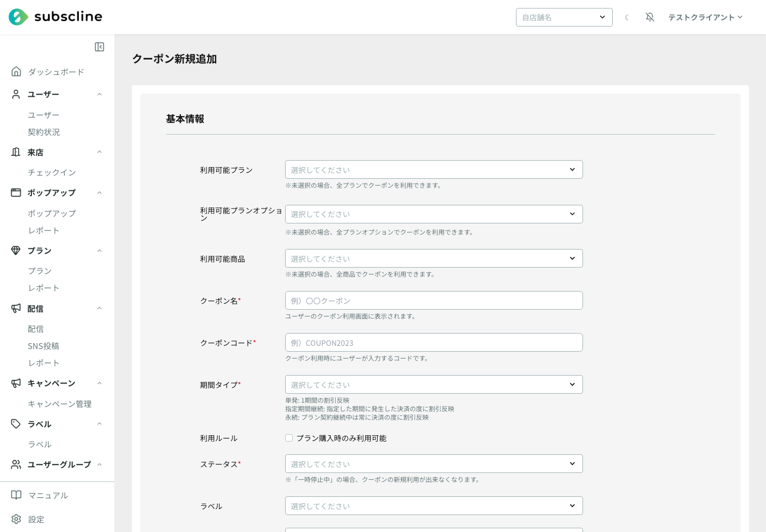
Task: Open プラン submenu item
Action: (x=40, y=271)
